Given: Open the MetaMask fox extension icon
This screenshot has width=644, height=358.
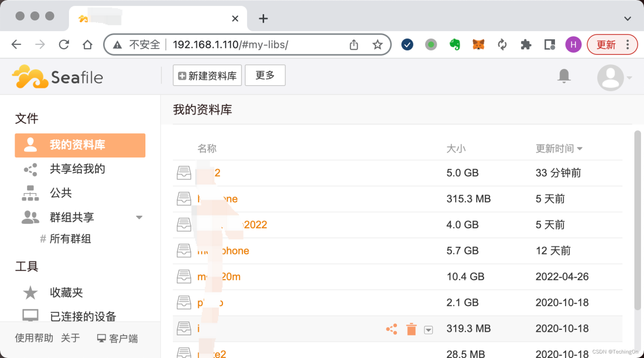Looking at the screenshot, I should tap(478, 45).
